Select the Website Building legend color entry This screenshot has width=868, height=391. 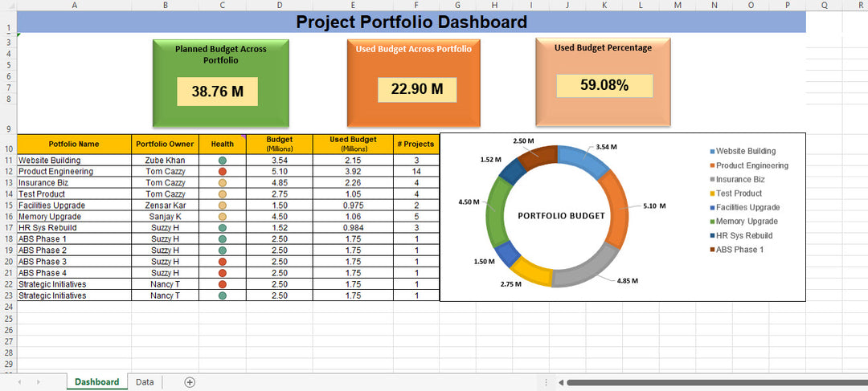(743, 151)
